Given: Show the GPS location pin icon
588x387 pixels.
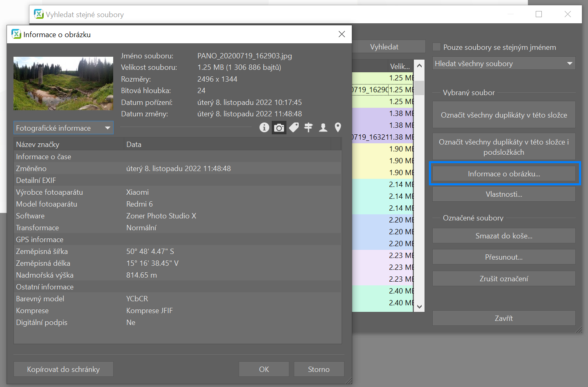Looking at the screenshot, I should (338, 128).
